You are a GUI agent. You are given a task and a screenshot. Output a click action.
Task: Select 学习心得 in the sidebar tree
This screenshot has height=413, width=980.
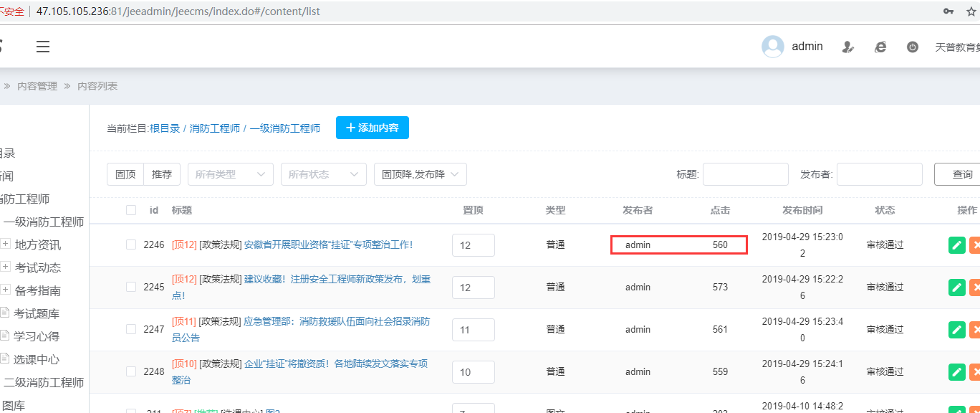pos(37,336)
